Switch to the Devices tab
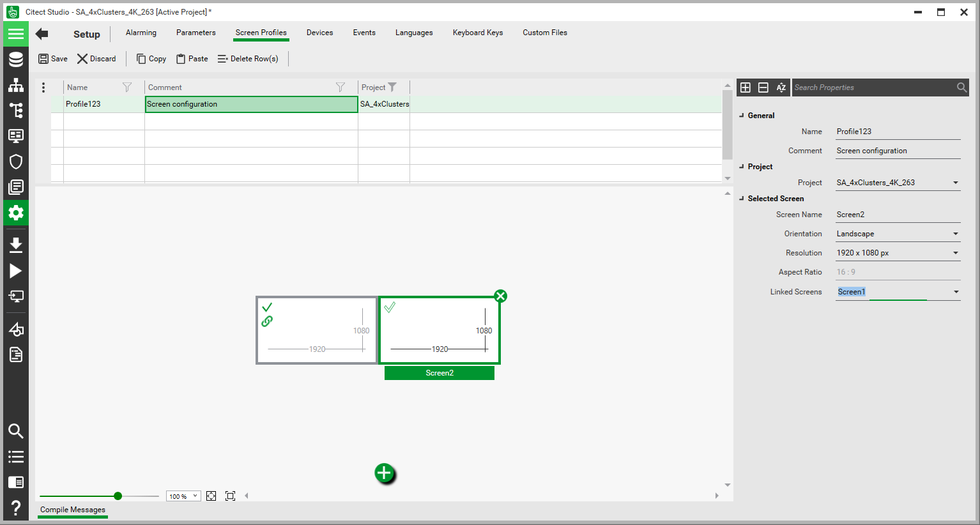The width and height of the screenshot is (980, 525). click(x=319, y=33)
